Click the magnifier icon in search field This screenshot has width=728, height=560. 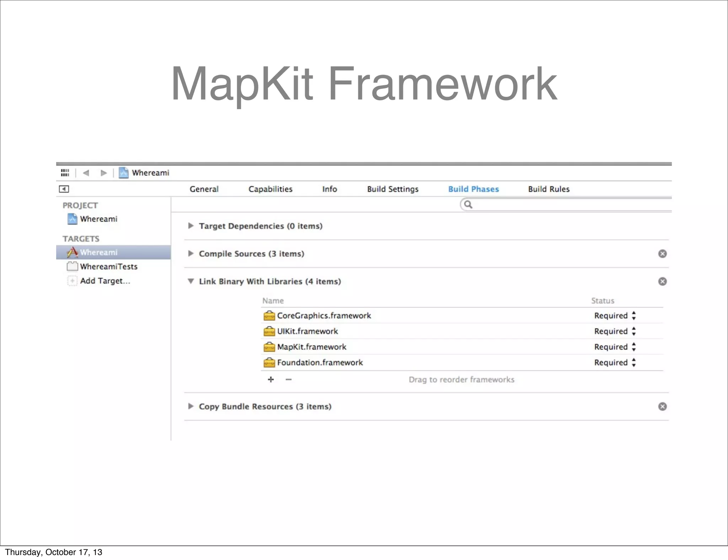(468, 204)
